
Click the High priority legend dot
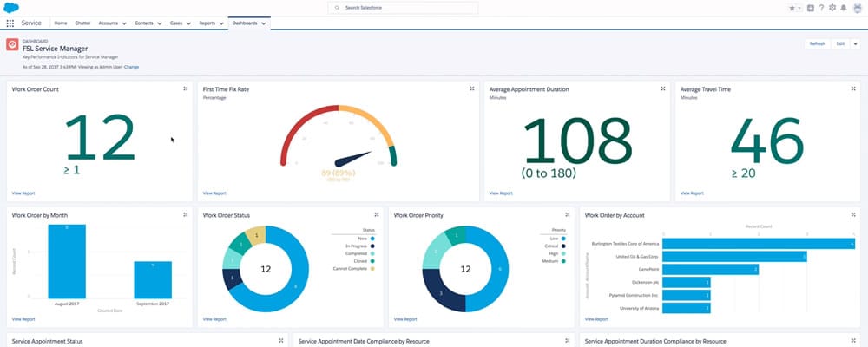tap(563, 253)
